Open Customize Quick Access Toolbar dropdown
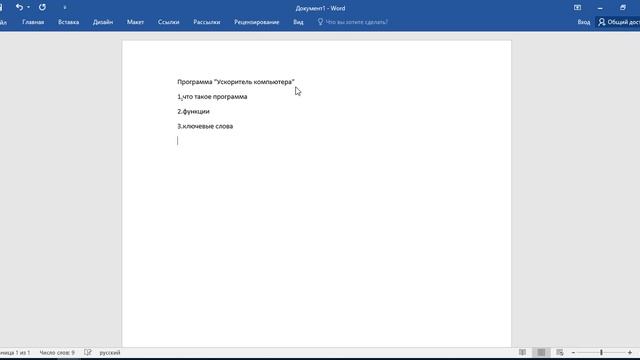The width and height of the screenshot is (640, 360). click(x=64, y=8)
